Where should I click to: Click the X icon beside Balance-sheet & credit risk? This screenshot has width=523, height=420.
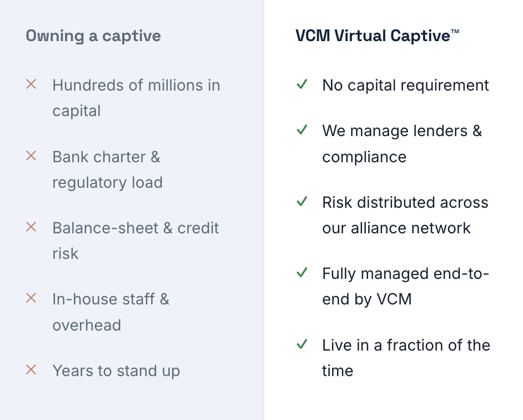point(31,227)
